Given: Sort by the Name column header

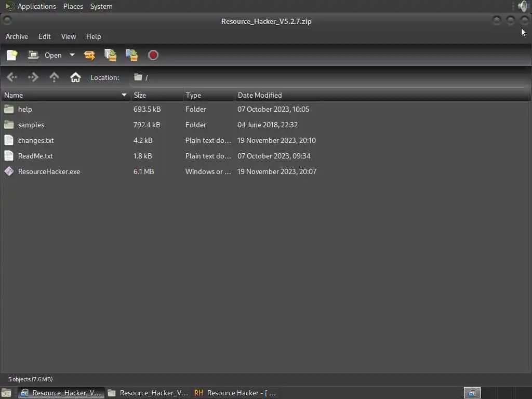Looking at the screenshot, I should pos(66,96).
